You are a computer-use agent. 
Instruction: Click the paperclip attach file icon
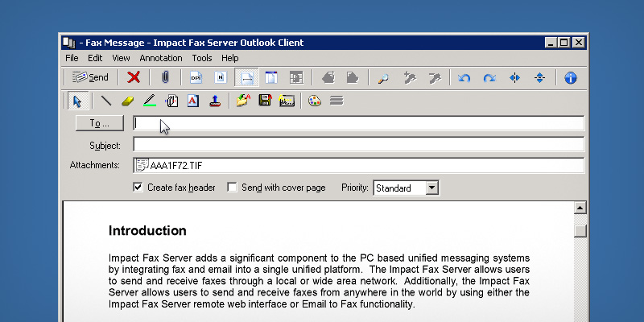tap(164, 77)
